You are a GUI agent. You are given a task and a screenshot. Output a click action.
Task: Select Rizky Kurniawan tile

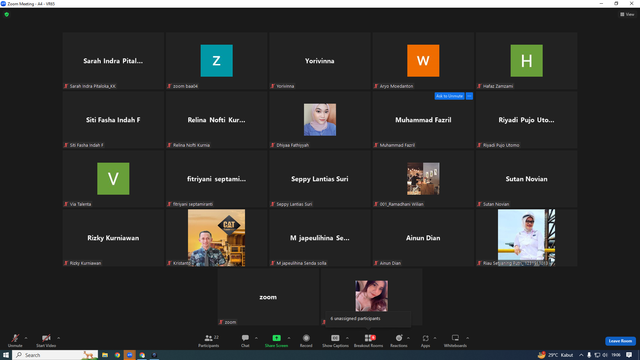pyautogui.click(x=113, y=238)
